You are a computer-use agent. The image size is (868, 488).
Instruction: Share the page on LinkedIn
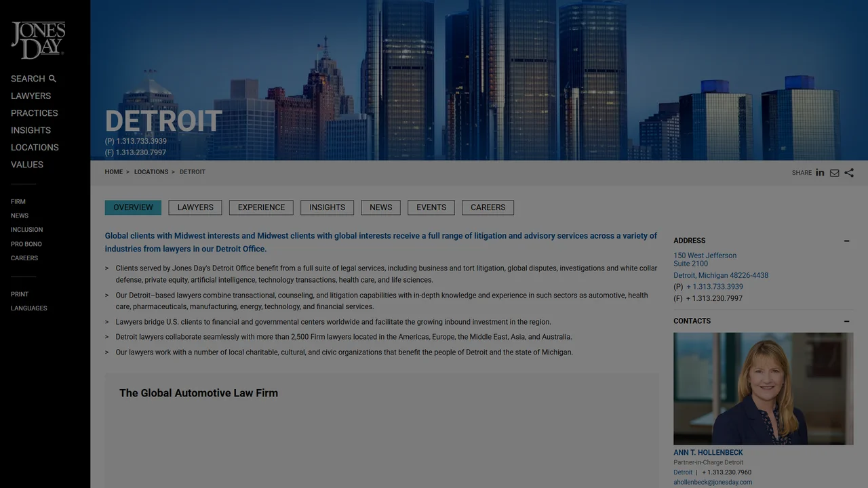(x=820, y=173)
